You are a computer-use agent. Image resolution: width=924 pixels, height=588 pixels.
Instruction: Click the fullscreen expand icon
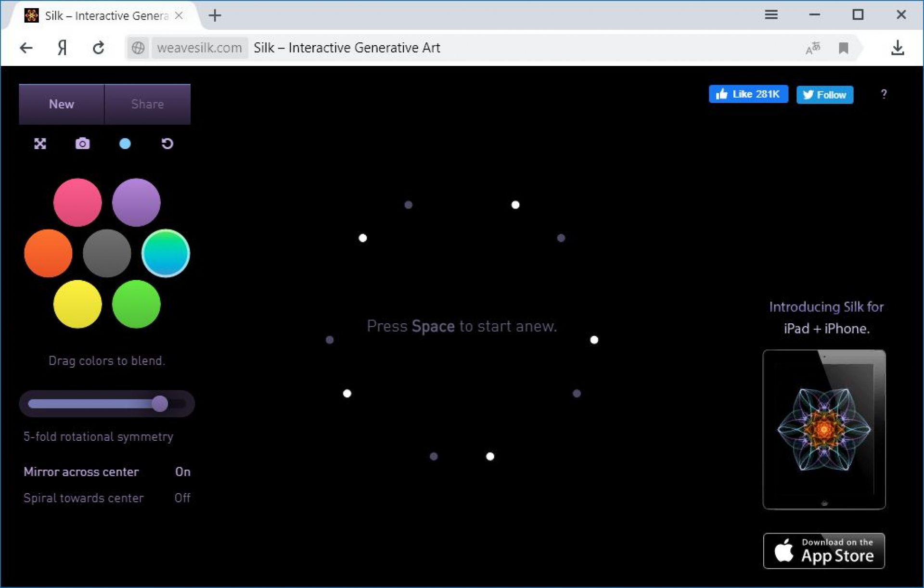coord(40,143)
